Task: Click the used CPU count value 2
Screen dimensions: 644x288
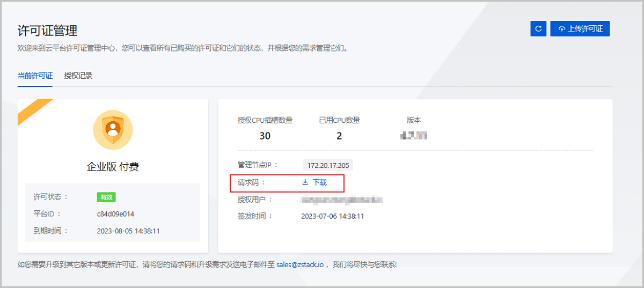Action: coord(339,136)
